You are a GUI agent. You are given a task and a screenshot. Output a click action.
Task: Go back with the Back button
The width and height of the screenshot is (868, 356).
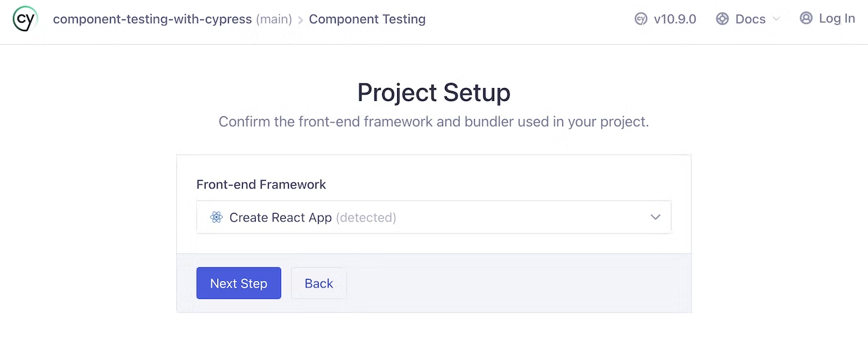tap(319, 284)
